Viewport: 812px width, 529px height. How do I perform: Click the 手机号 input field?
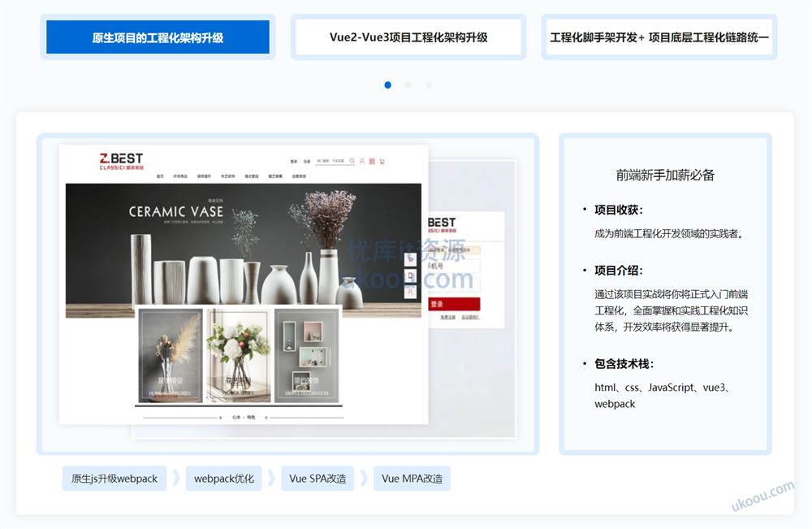point(454,267)
